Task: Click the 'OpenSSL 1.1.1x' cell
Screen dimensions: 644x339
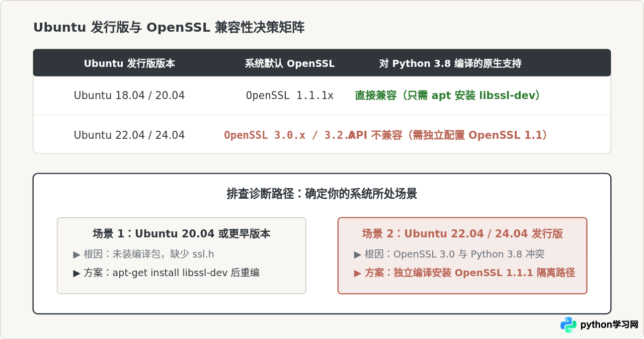Action: click(x=290, y=96)
